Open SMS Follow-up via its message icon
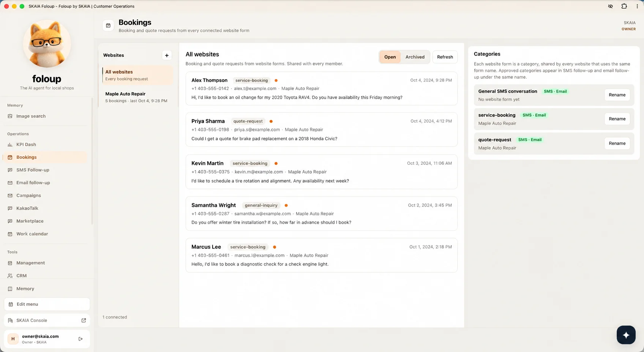Image resolution: width=644 pixels, height=352 pixels. point(10,170)
